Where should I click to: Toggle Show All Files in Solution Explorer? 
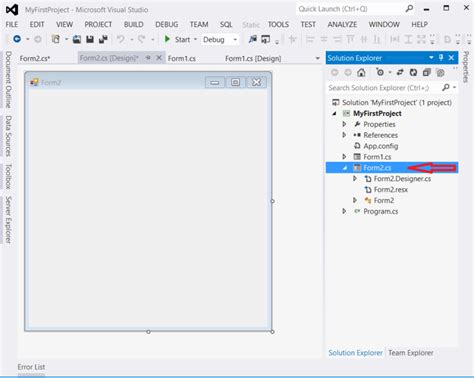point(440,72)
